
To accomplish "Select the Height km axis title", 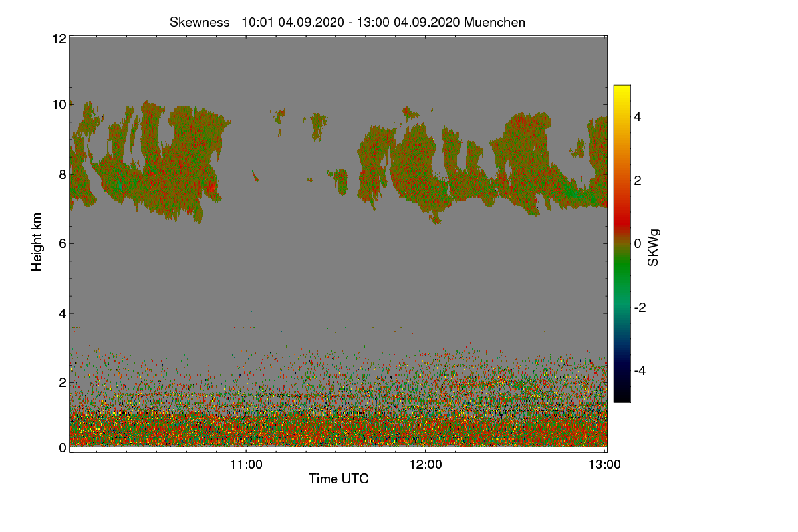I will 37,241.
